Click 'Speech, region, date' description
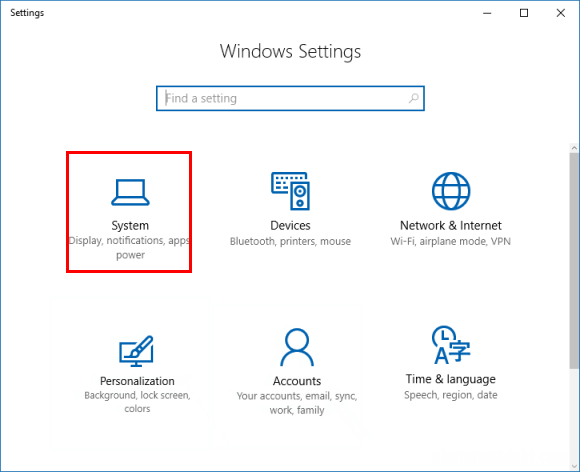 click(x=451, y=395)
